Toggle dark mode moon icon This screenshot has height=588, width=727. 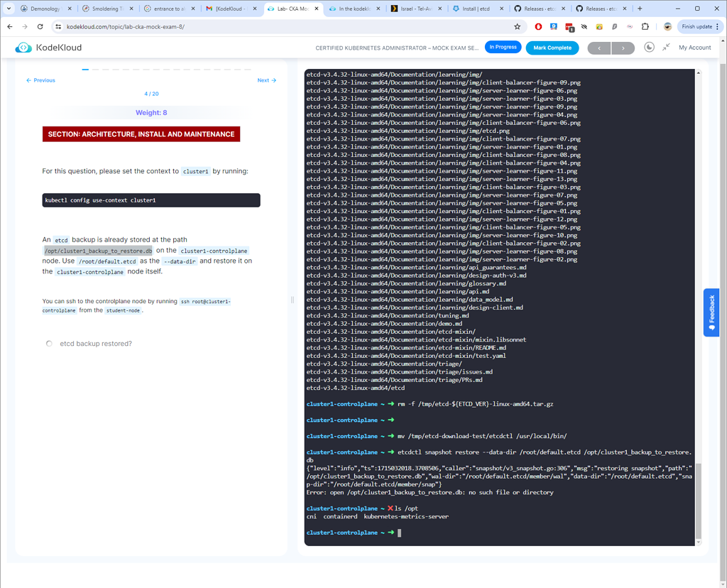click(x=649, y=48)
